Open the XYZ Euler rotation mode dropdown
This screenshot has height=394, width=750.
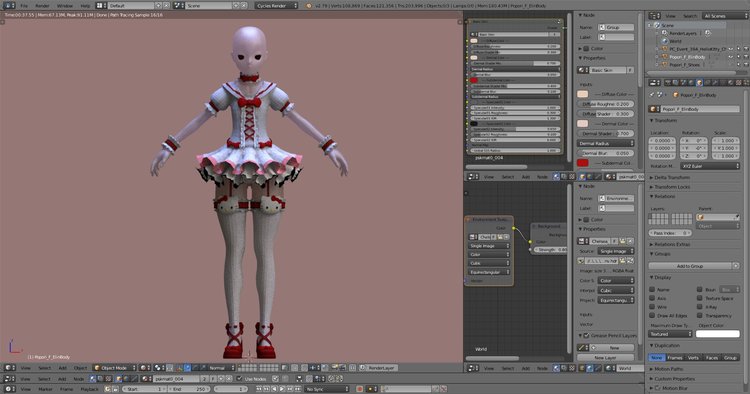pos(709,166)
